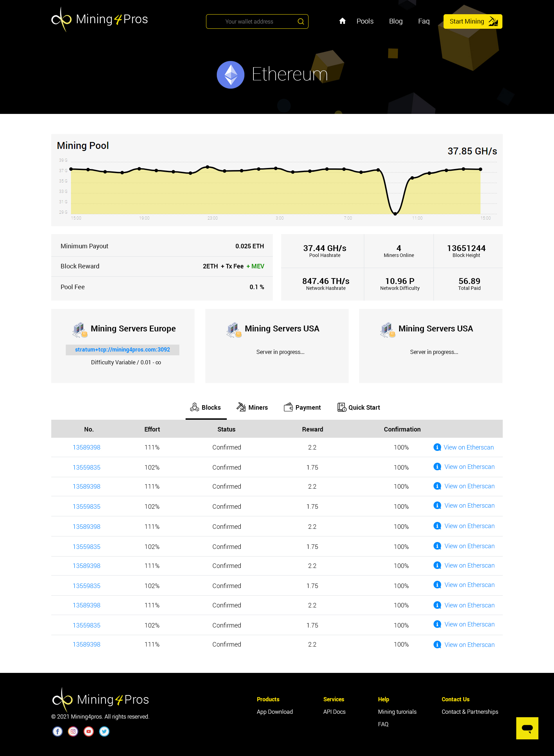554x756 pixels.
Task: Click the footer Mining4Pros logo
Action: (100, 700)
